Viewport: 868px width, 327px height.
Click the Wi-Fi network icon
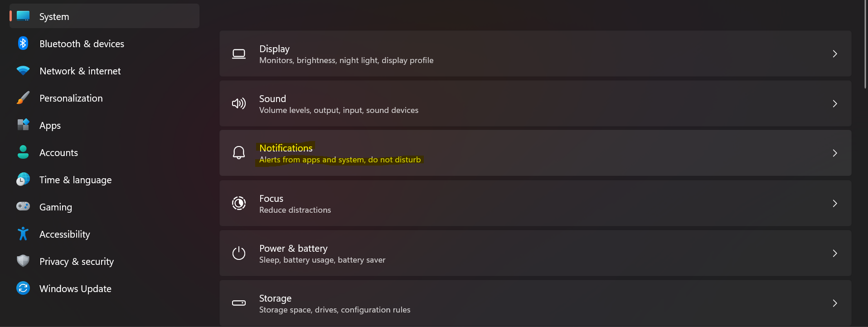(x=23, y=71)
